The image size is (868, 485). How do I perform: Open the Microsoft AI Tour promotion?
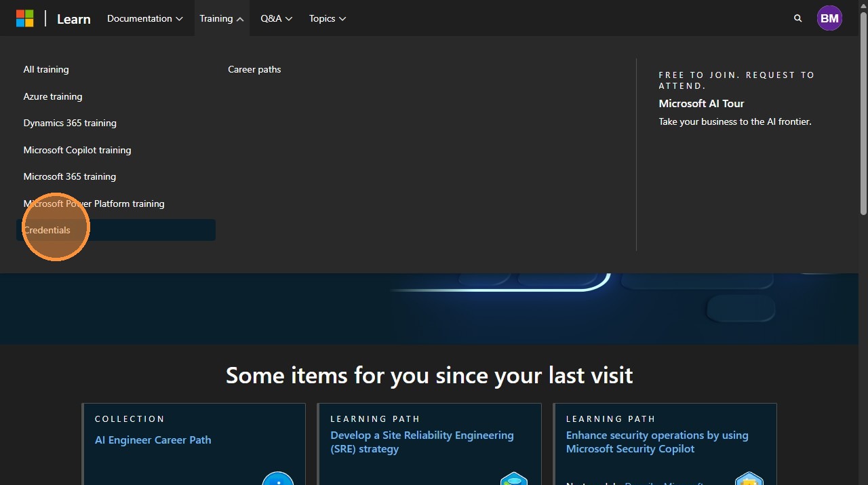pyautogui.click(x=701, y=104)
